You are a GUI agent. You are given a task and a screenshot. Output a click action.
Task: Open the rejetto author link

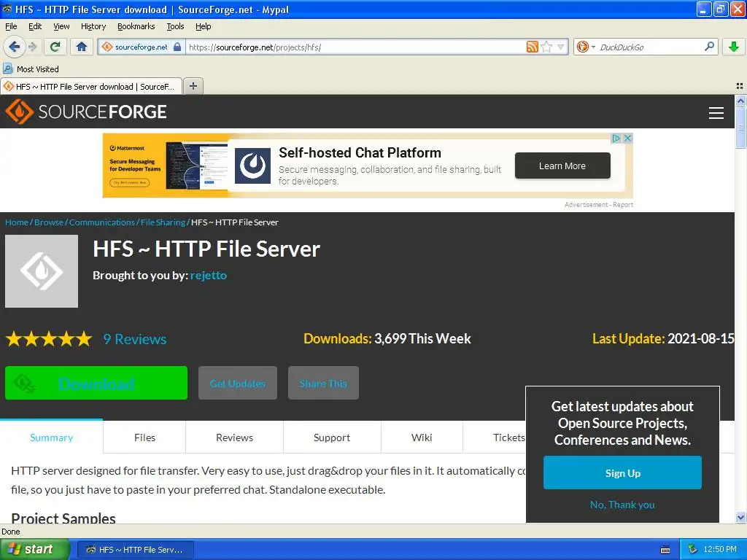[x=208, y=275]
